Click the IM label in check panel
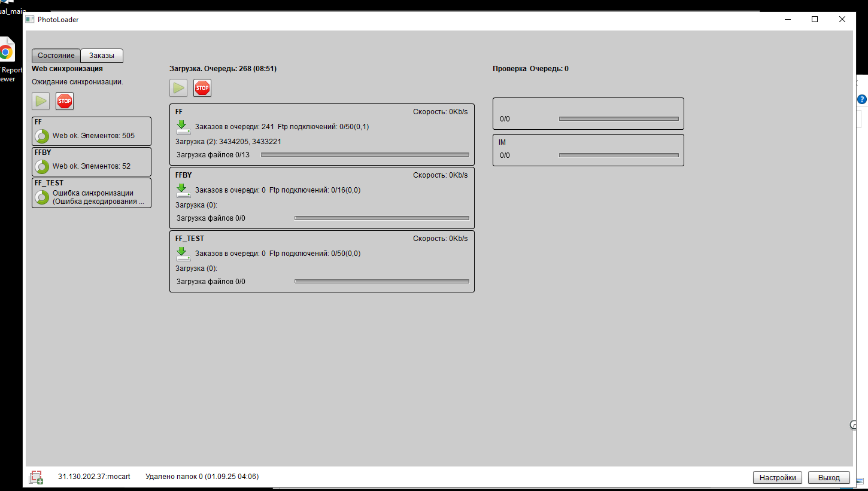Image resolution: width=868 pixels, height=491 pixels. (x=502, y=142)
